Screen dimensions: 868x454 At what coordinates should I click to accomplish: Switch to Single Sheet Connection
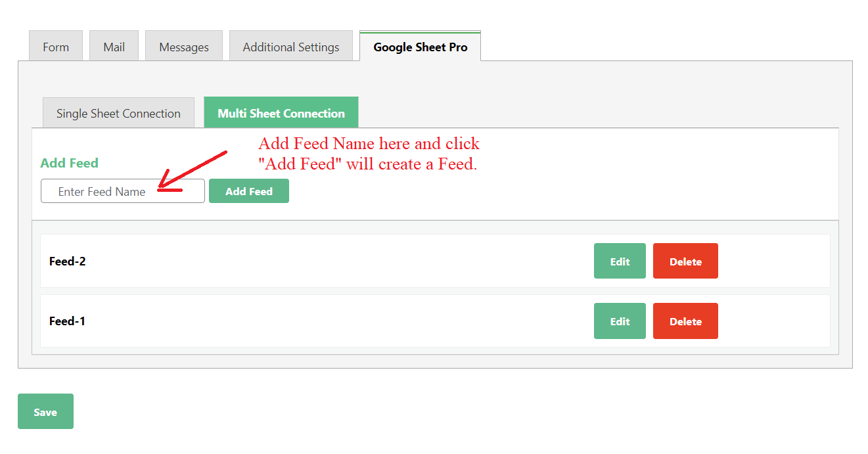[x=118, y=113]
